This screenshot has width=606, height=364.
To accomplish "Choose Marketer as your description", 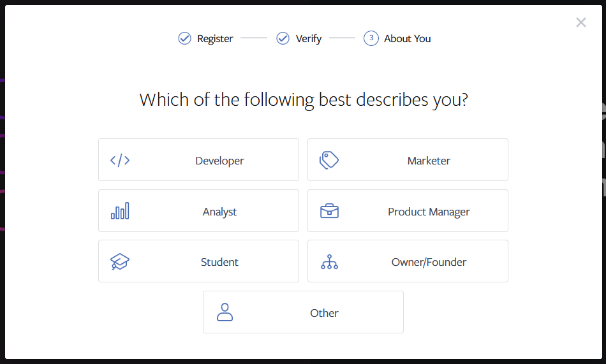I will tap(429, 161).
